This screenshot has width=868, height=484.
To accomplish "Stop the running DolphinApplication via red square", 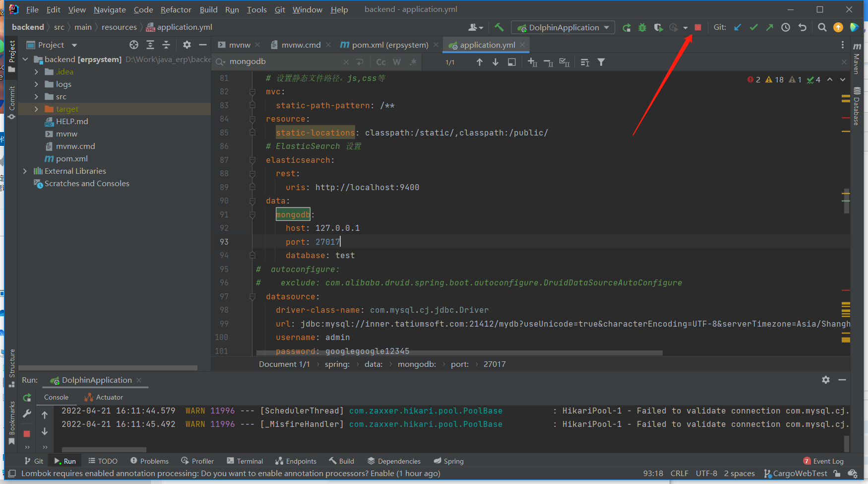I will 697,28.
